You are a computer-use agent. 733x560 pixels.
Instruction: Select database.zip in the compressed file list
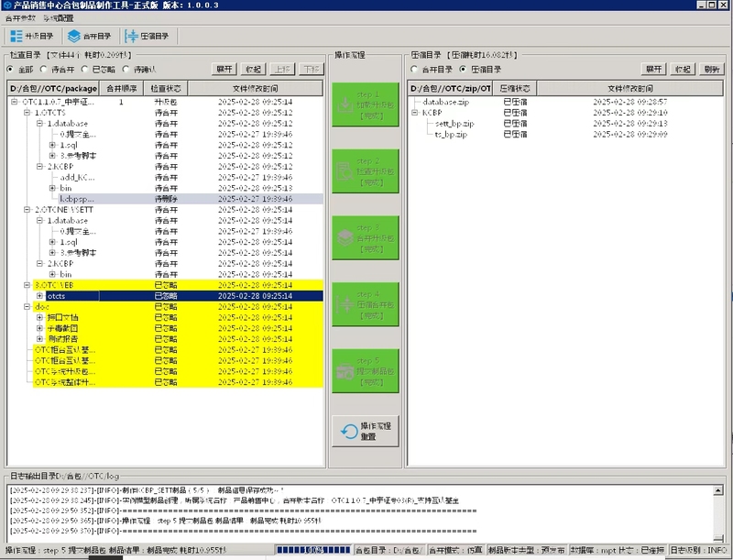pos(447,102)
